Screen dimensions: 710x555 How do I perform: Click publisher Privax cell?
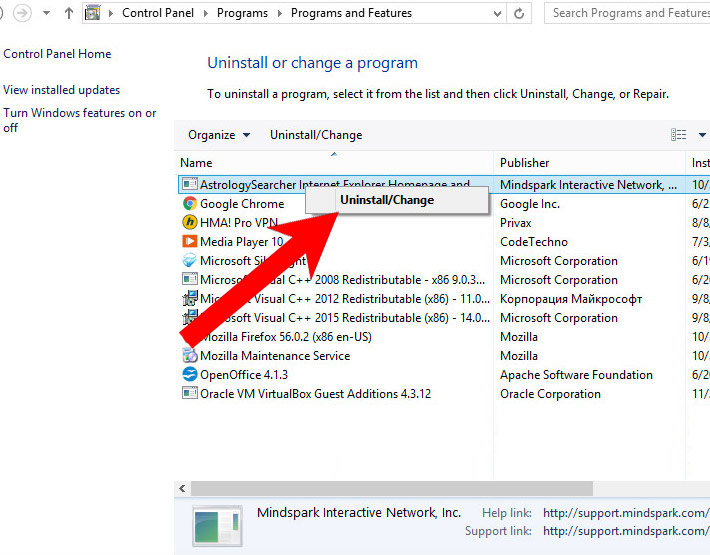point(516,223)
